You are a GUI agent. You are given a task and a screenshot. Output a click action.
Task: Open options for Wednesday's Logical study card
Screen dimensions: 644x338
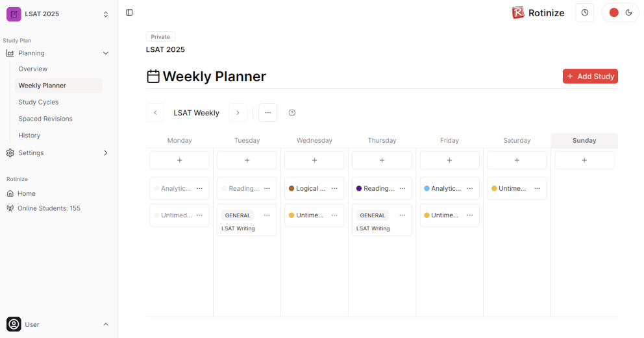(334, 188)
